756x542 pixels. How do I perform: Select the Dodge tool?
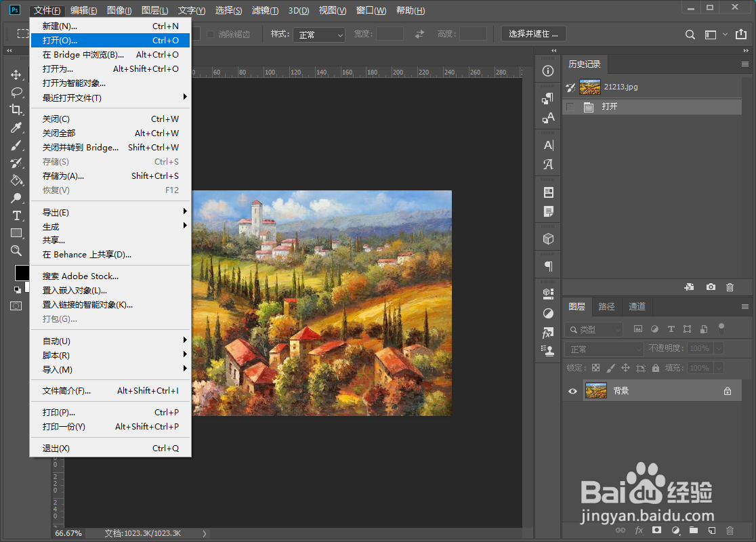[x=16, y=198]
